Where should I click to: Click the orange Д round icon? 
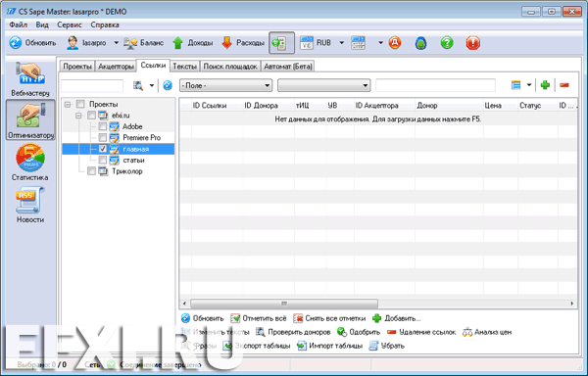395,43
